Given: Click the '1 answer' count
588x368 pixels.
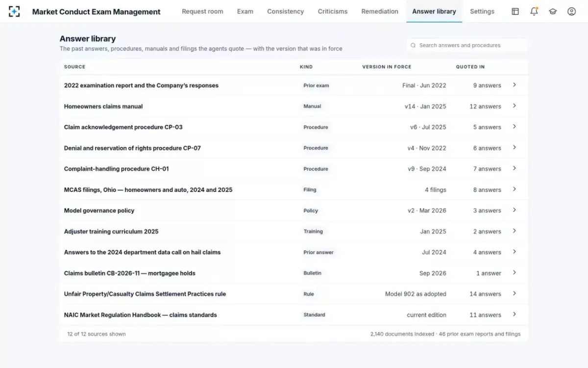Looking at the screenshot, I should [x=489, y=273].
